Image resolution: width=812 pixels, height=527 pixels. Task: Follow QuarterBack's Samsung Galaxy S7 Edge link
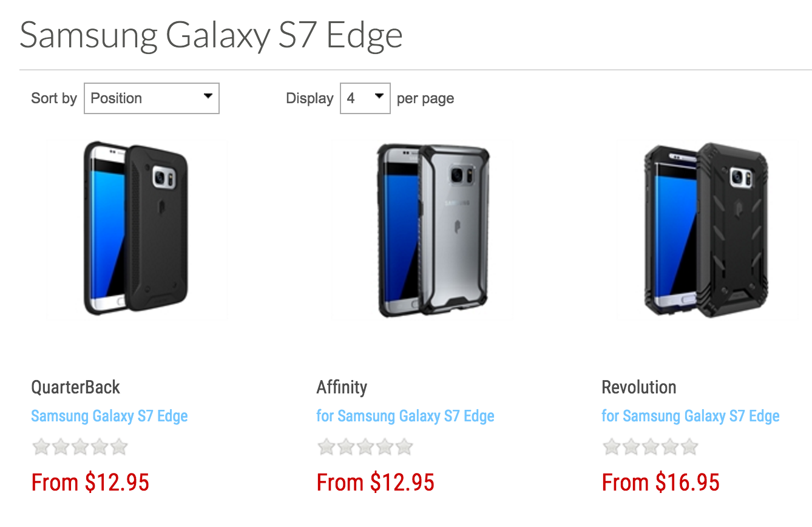pyautogui.click(x=109, y=416)
